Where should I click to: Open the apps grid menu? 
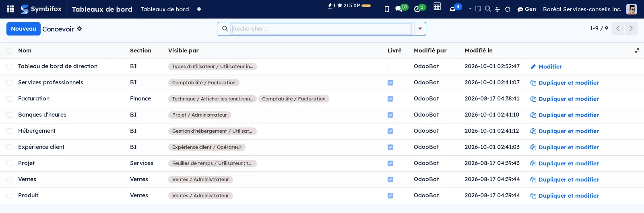(x=11, y=9)
